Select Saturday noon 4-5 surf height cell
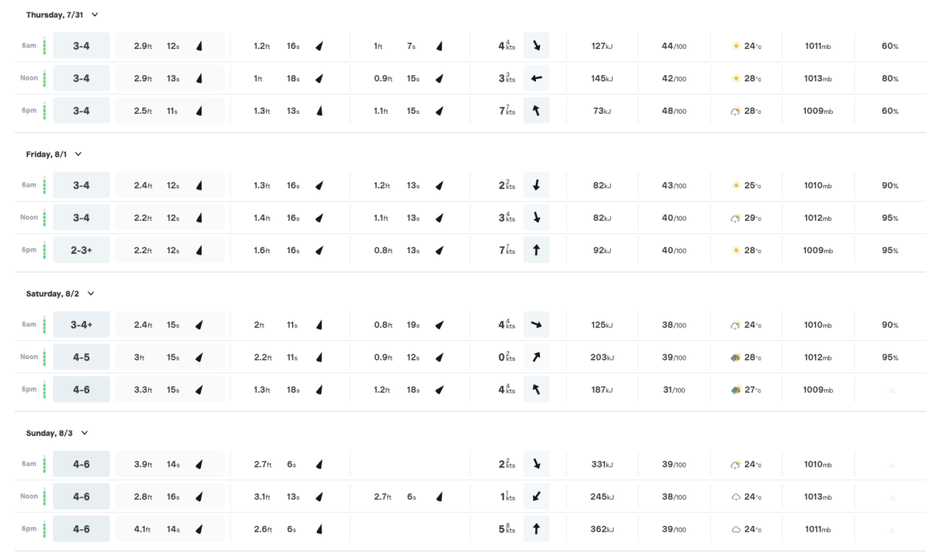This screenshot has width=950, height=560. 81,357
